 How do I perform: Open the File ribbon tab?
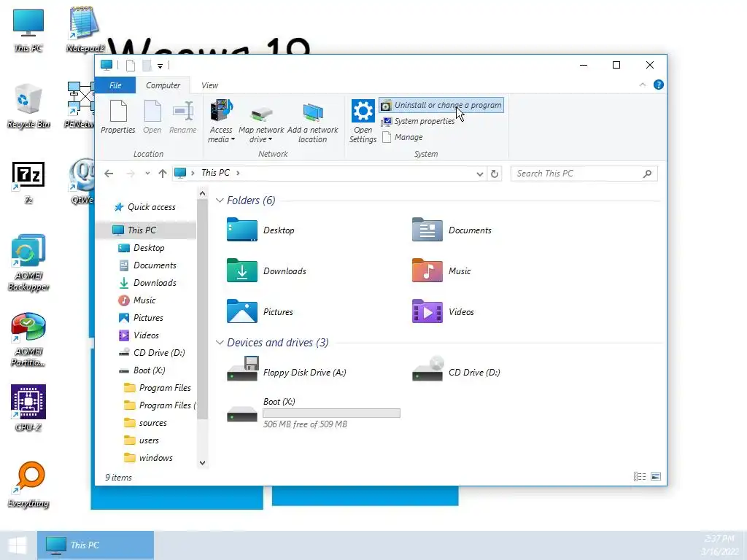[115, 85]
